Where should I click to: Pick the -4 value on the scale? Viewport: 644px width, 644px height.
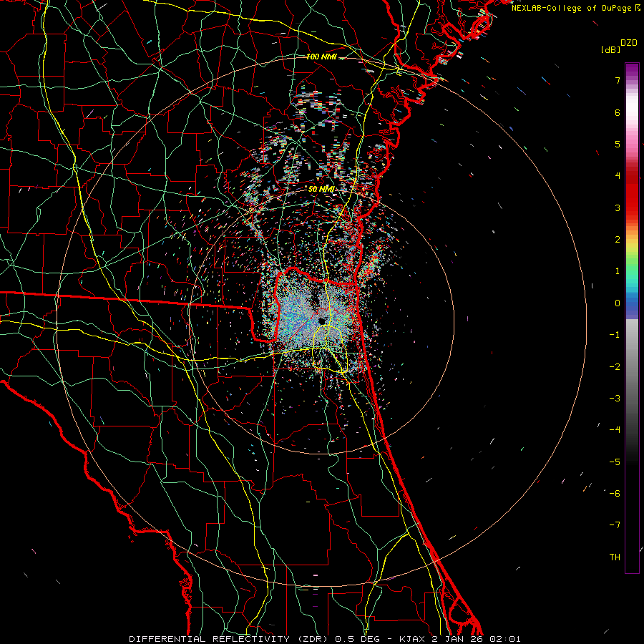pyautogui.click(x=615, y=429)
